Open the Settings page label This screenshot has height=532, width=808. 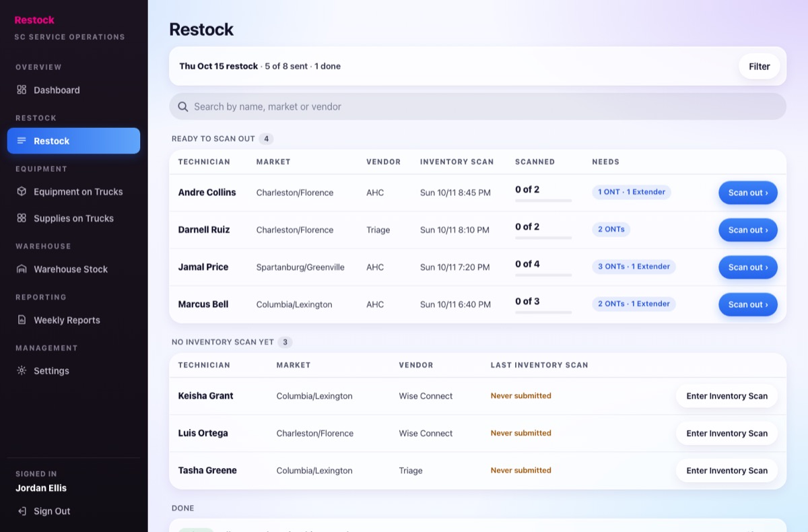[51, 371]
